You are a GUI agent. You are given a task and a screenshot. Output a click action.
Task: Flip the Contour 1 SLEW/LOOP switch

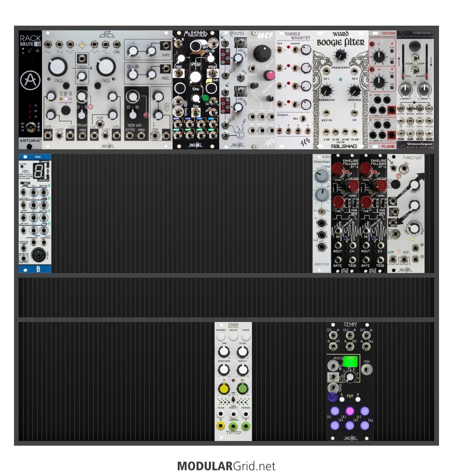(414, 58)
